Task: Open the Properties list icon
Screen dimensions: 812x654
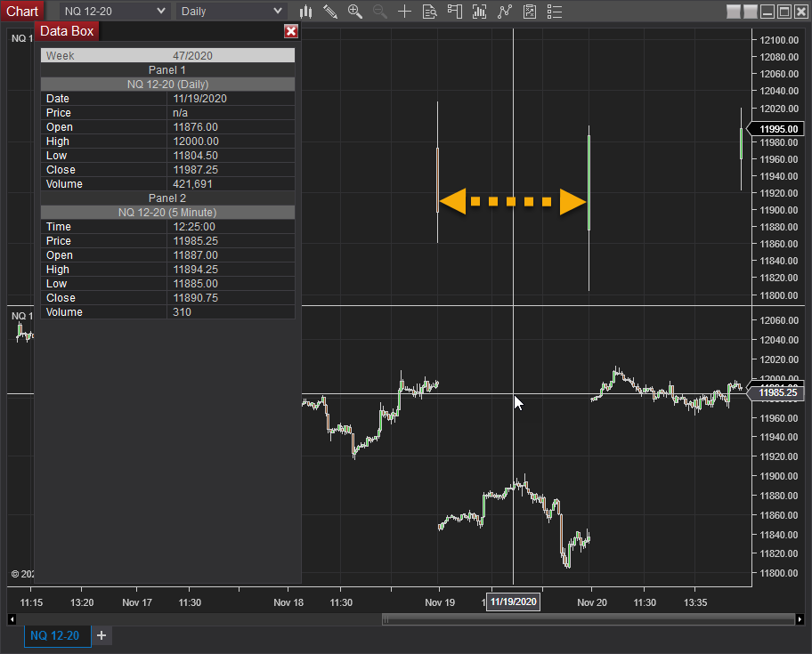Action: click(x=554, y=12)
